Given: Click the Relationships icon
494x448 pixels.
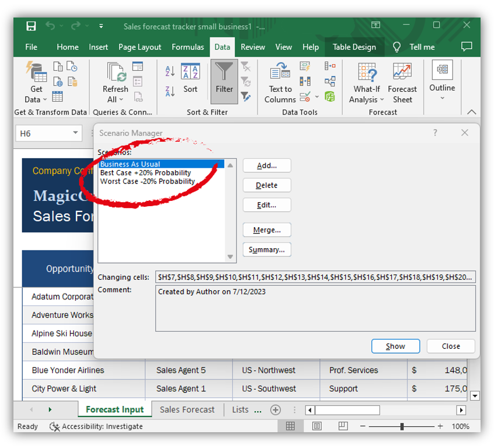Looking at the screenshot, I should [x=330, y=81].
